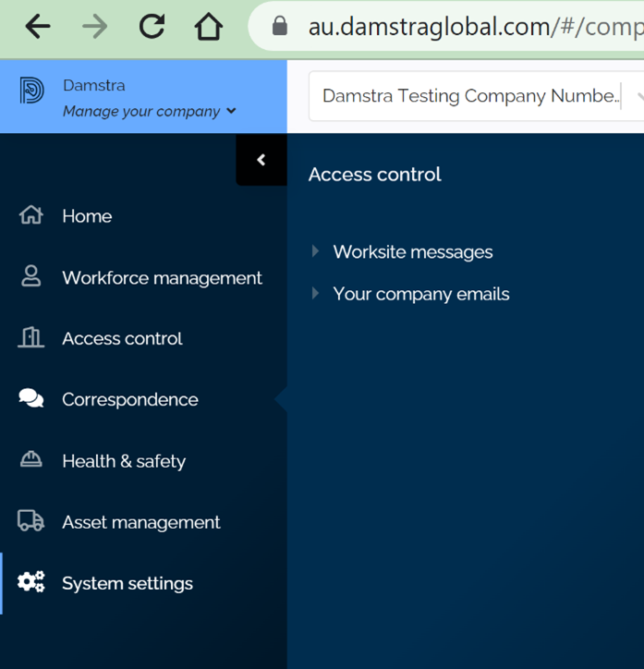Open the Workforce management menu
Viewport: 644px width, 669px height.
tap(162, 277)
